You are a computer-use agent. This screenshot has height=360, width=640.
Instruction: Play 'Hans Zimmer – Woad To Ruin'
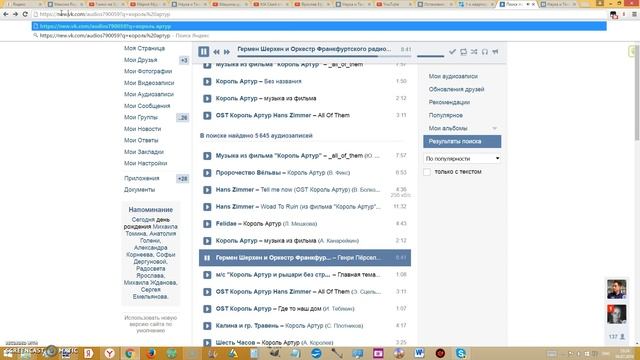pyautogui.click(x=207, y=207)
